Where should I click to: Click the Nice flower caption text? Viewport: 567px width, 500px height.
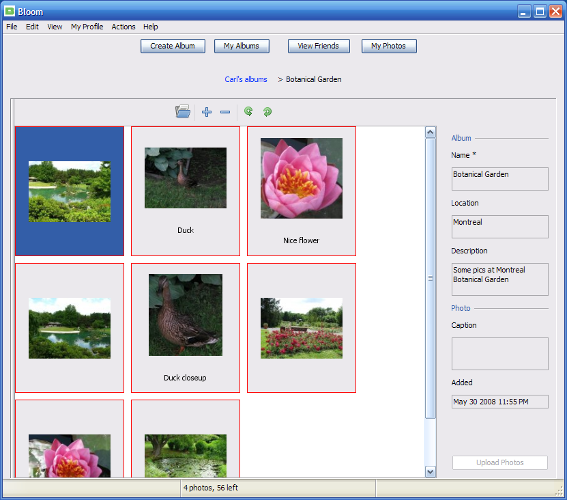(x=301, y=240)
